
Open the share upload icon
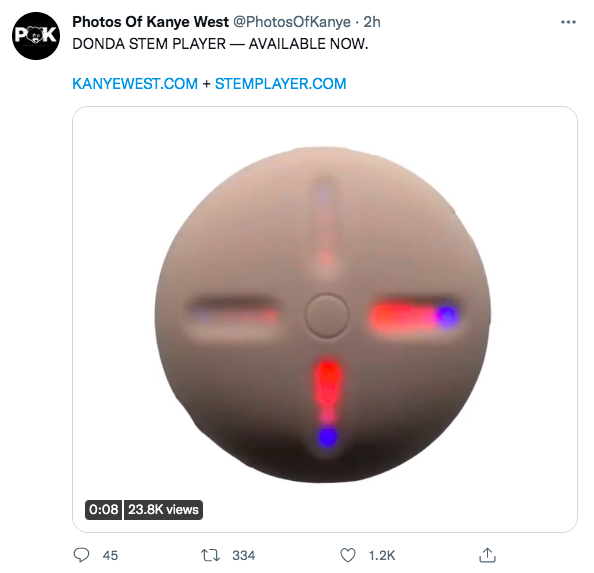pyautogui.click(x=487, y=555)
